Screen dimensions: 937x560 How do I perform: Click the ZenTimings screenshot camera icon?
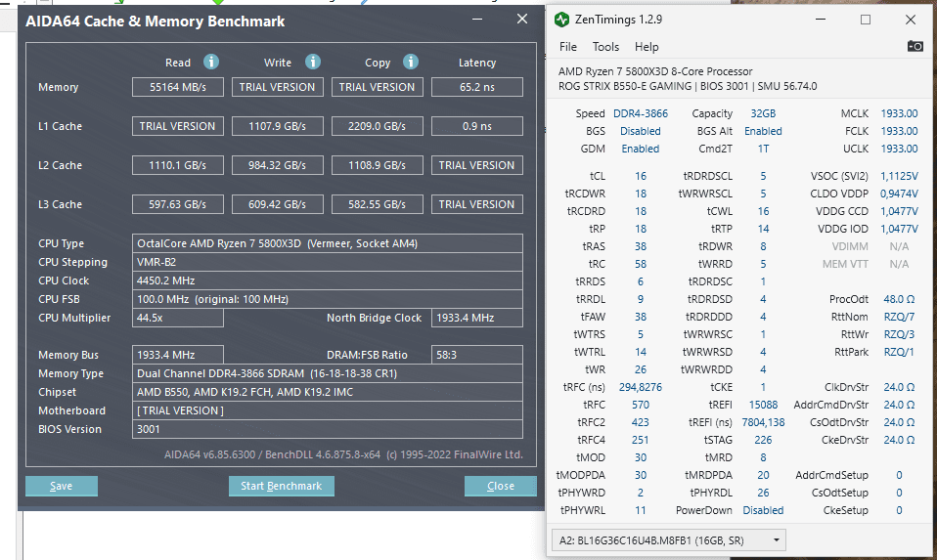(x=915, y=47)
